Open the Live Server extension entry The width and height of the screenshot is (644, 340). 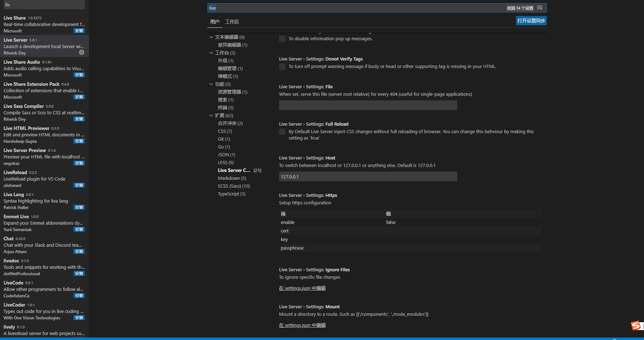44,46
